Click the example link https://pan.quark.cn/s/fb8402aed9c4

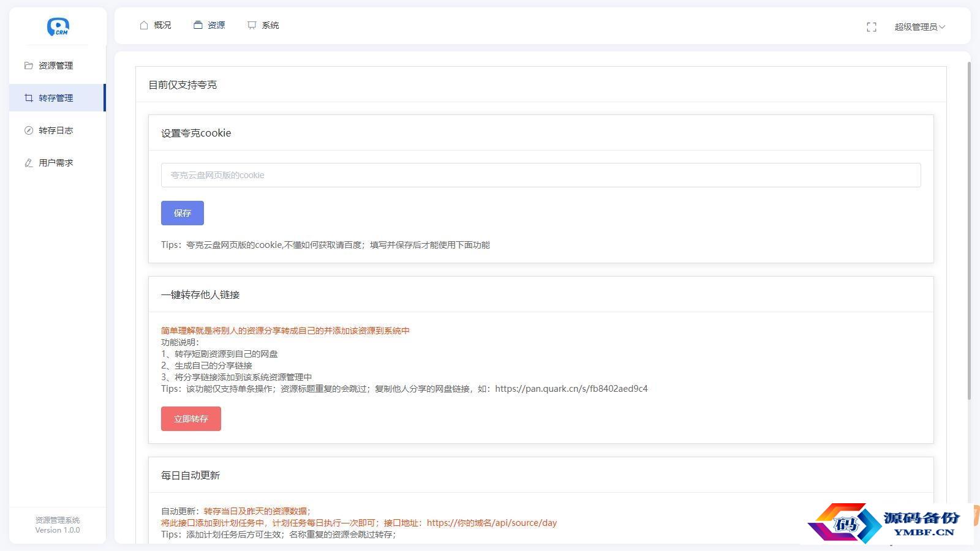571,389
